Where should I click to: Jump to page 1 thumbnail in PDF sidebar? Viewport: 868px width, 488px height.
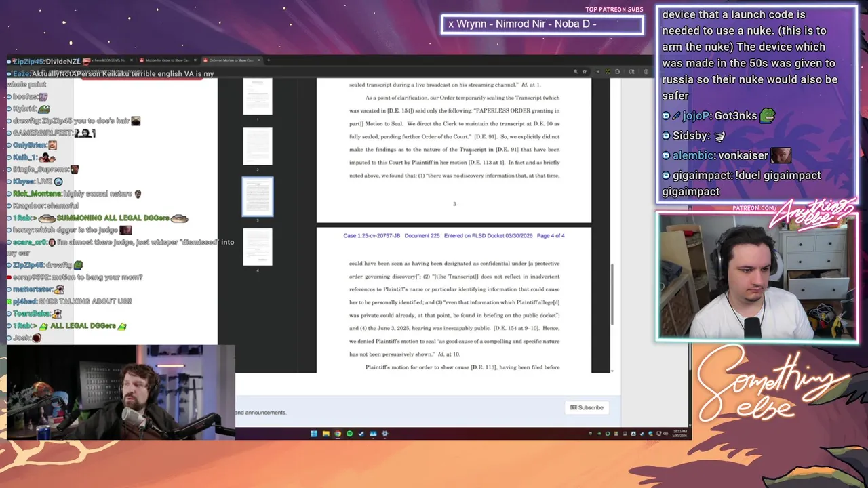coord(258,96)
